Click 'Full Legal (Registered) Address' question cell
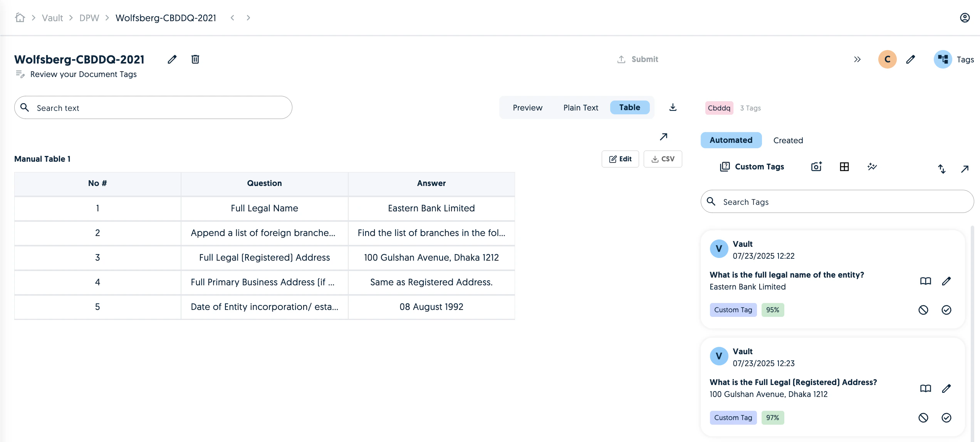 tap(264, 258)
